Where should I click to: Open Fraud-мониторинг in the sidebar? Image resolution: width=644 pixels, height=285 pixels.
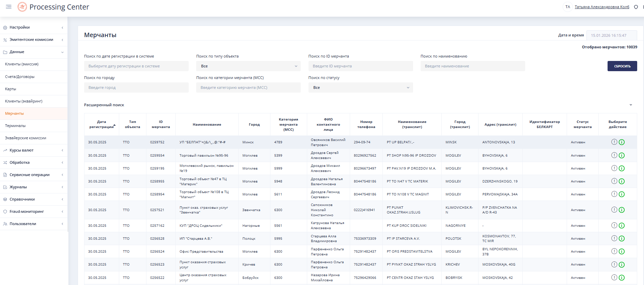coord(27,211)
